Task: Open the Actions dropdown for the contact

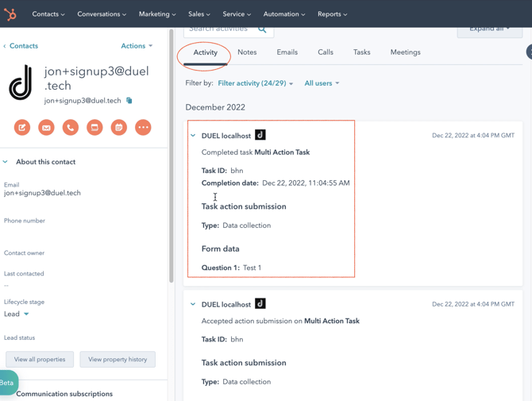Action: click(137, 46)
